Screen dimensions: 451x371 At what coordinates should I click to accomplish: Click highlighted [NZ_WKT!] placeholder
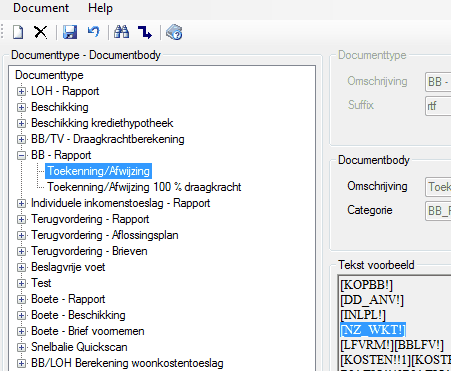pos(373,330)
